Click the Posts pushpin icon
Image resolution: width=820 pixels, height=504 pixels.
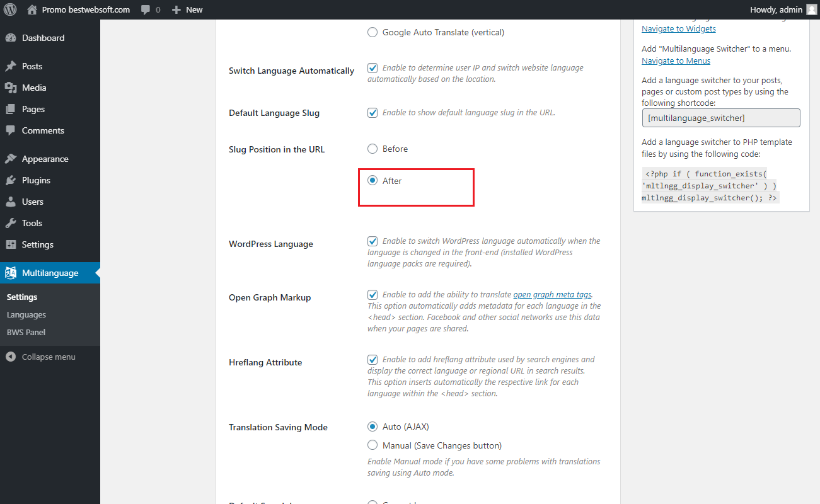pyautogui.click(x=11, y=66)
